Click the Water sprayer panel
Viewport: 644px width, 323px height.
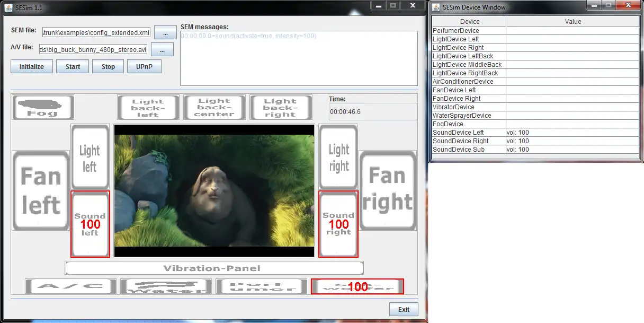166,286
